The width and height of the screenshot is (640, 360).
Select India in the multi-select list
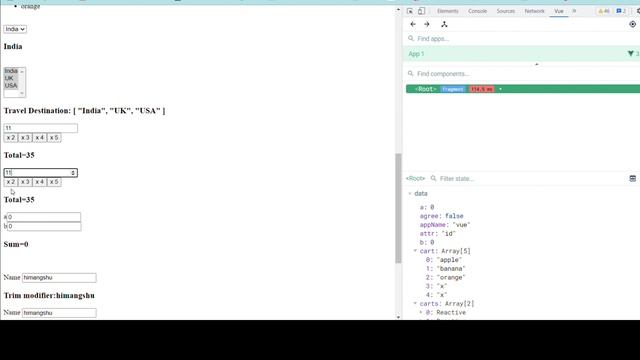(11, 71)
